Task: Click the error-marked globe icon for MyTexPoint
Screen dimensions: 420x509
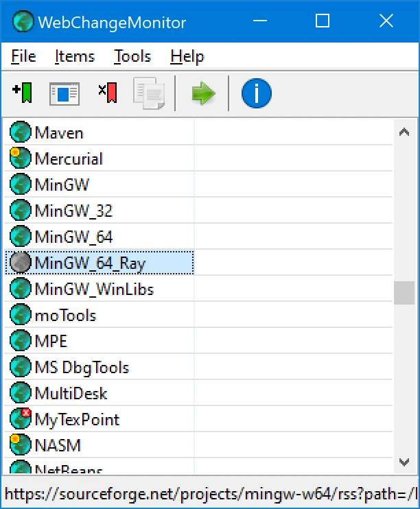Action: pos(20,418)
